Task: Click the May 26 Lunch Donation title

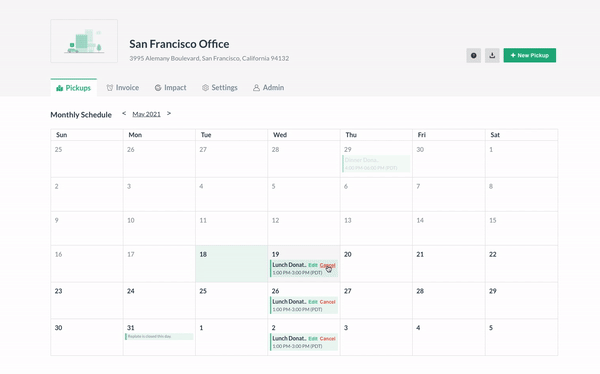Action: click(289, 302)
